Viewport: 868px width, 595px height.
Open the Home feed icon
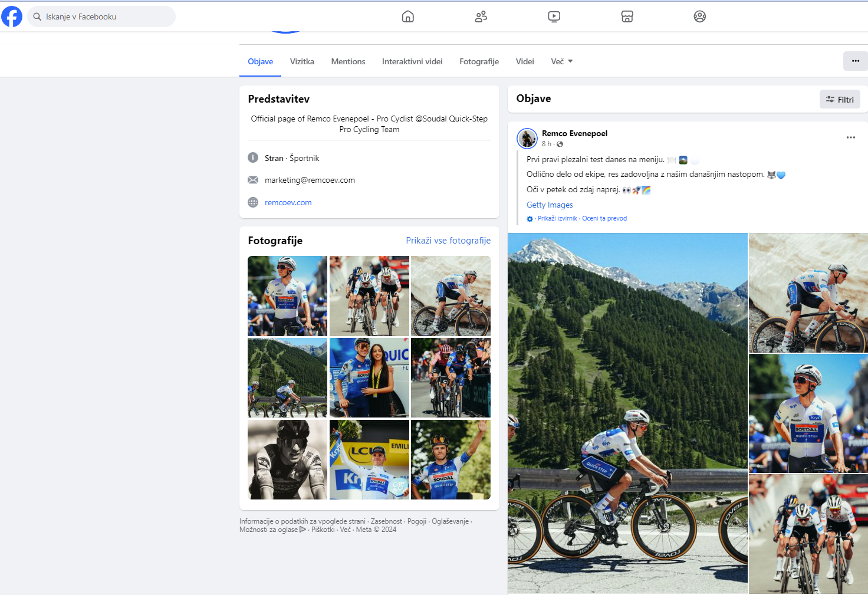pyautogui.click(x=407, y=17)
